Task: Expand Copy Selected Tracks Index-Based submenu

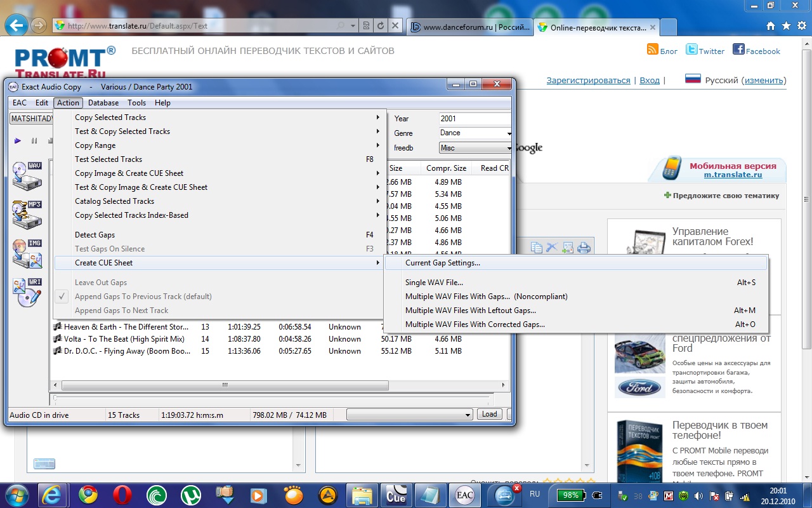Action: [x=219, y=215]
